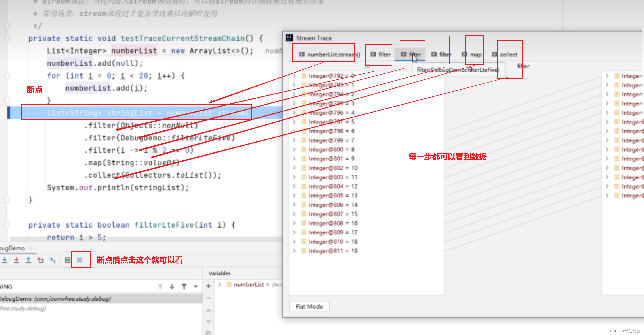
Task: Click the copy watch icon in the Variables panel
Action: 209,333
